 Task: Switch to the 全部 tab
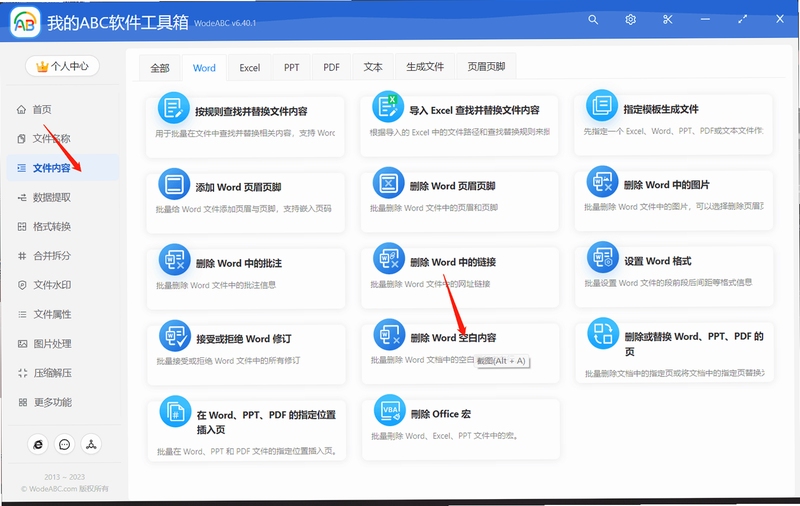(160, 68)
